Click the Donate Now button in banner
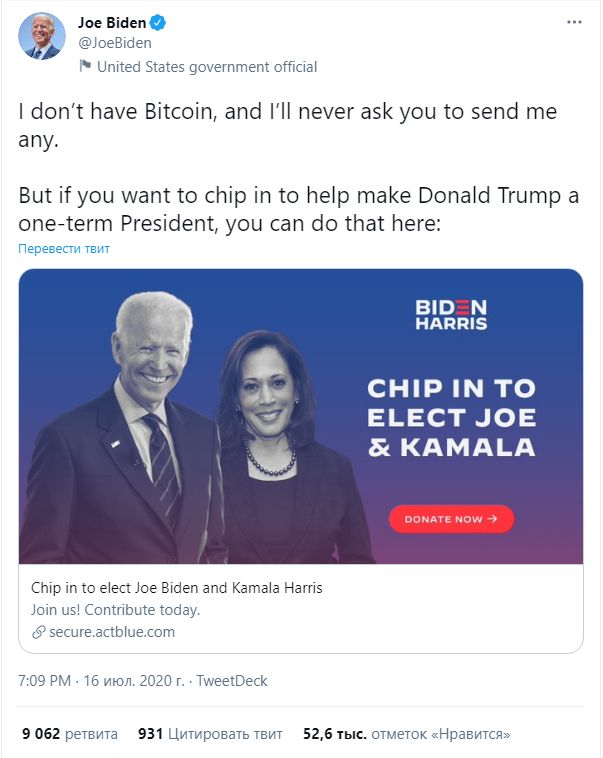 coord(451,519)
